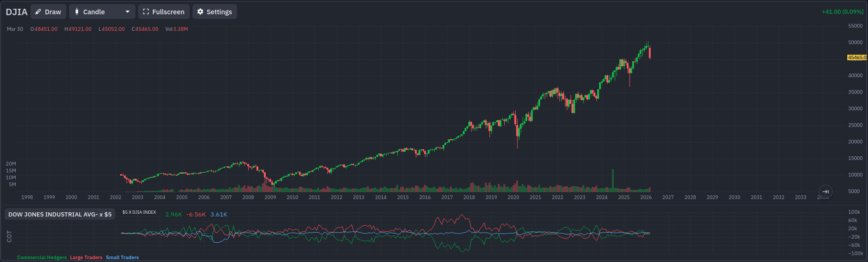Open chart Settings
This screenshot has width=868, height=262.
pyautogui.click(x=215, y=12)
